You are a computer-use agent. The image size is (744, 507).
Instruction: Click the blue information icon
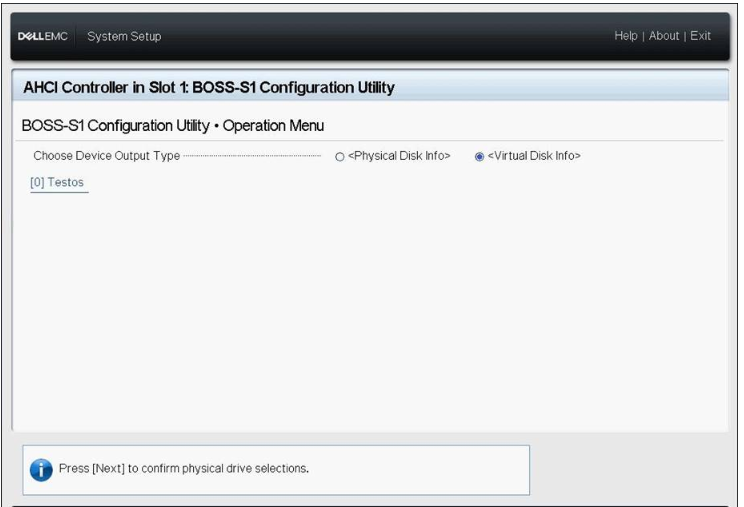pyautogui.click(x=41, y=470)
